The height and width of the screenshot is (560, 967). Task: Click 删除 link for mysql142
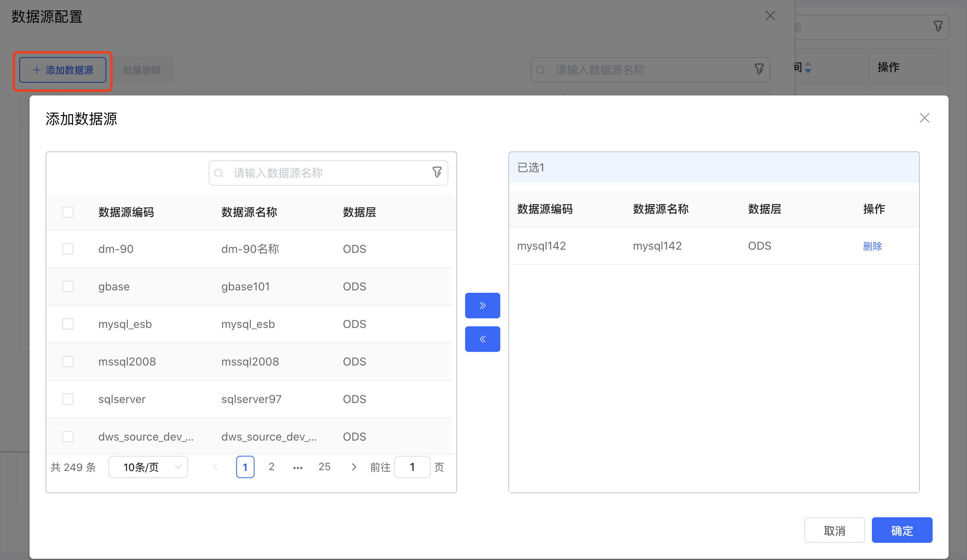(872, 246)
